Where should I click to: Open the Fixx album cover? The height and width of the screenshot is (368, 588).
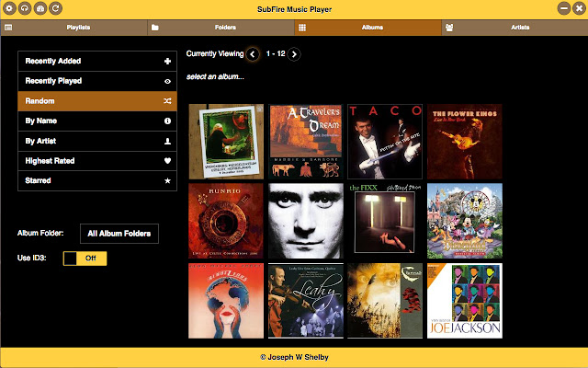coord(385,221)
